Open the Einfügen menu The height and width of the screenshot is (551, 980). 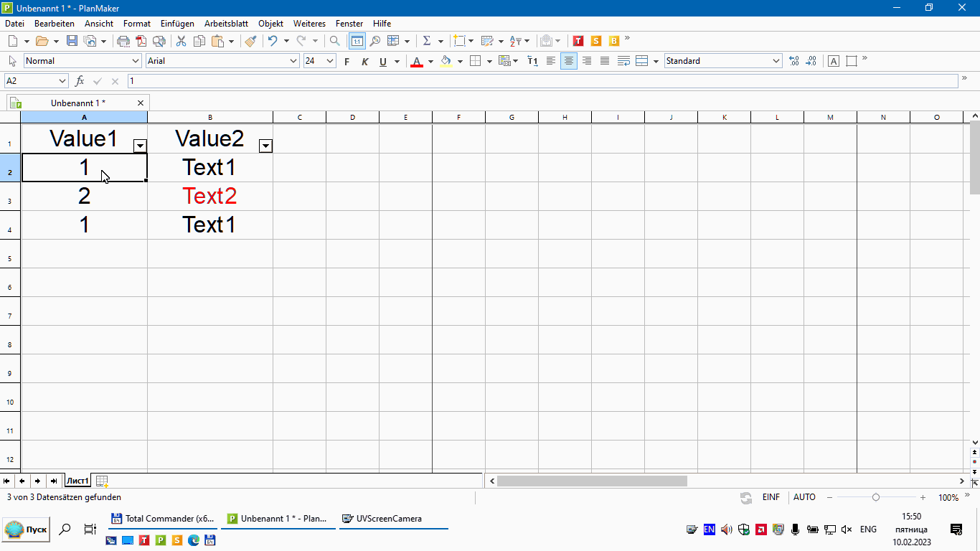tap(177, 24)
